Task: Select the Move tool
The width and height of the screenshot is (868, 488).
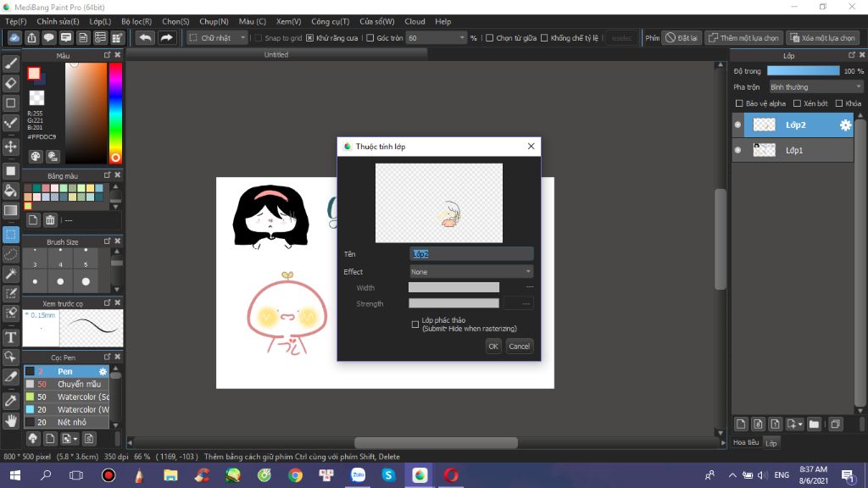Action: [10, 147]
